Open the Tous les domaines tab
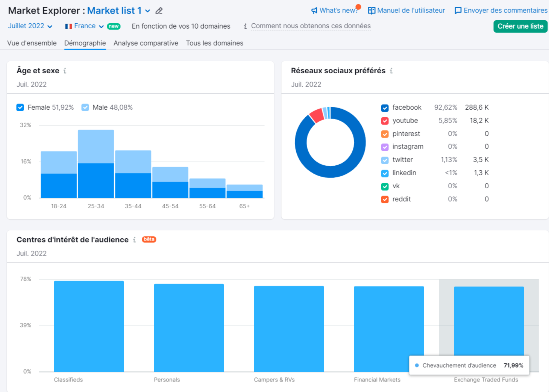 pos(214,43)
